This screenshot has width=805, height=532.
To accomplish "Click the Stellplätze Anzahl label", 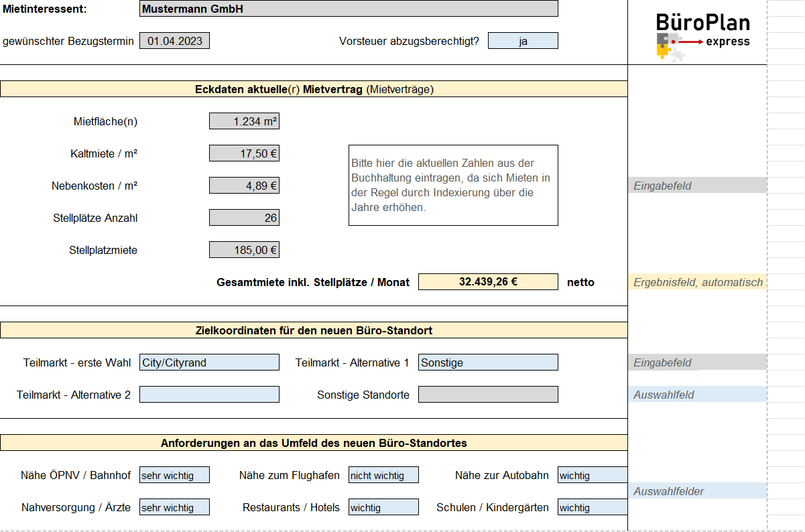I will pos(95,218).
